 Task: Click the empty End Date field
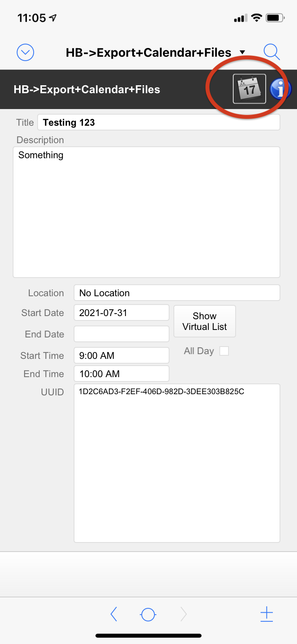pos(121,334)
